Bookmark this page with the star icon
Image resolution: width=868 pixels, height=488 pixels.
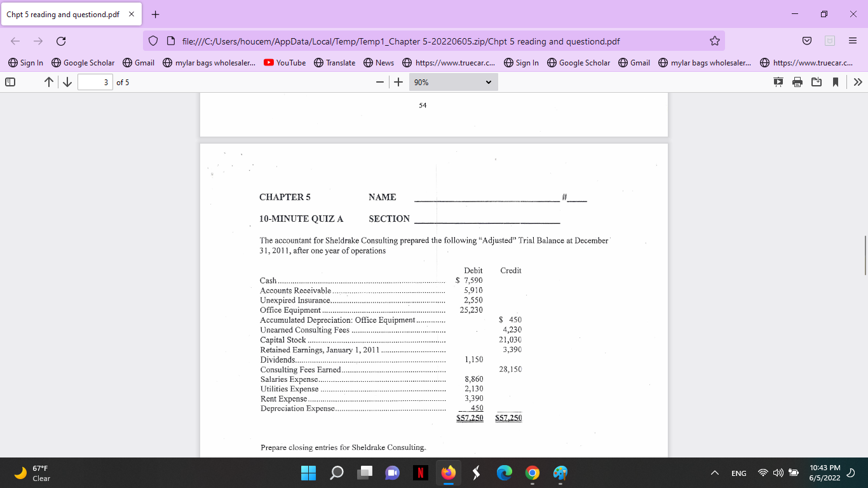point(714,40)
